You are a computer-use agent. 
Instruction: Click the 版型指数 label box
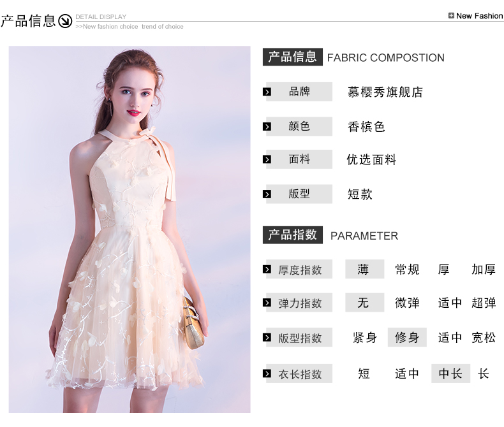(x=299, y=337)
